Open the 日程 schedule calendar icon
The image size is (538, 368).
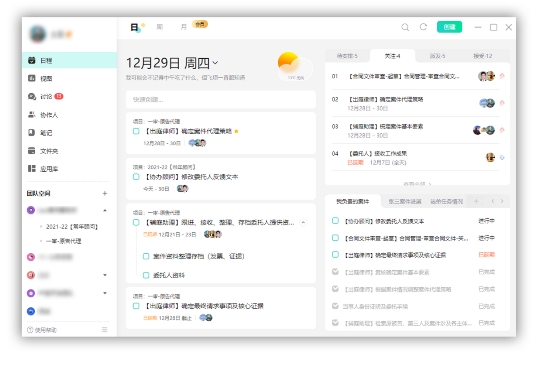coord(32,60)
